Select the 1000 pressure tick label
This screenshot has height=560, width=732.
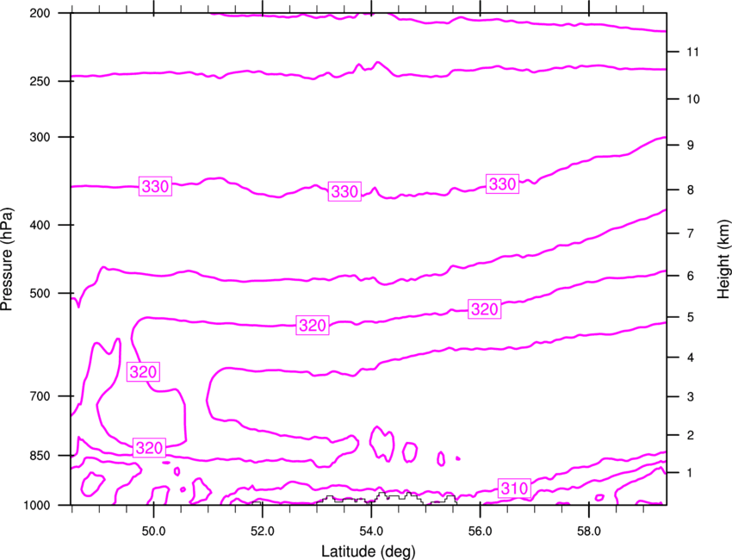tap(36, 506)
